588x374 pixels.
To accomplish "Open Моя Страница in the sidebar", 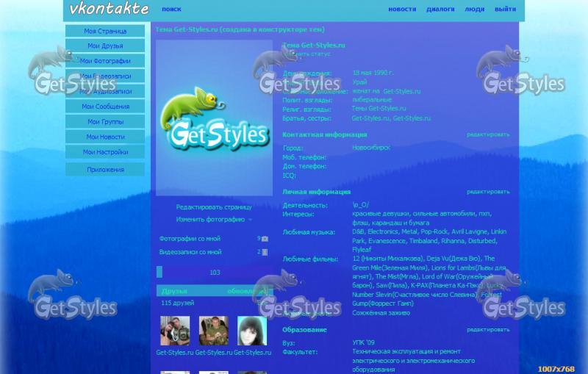I will point(105,31).
